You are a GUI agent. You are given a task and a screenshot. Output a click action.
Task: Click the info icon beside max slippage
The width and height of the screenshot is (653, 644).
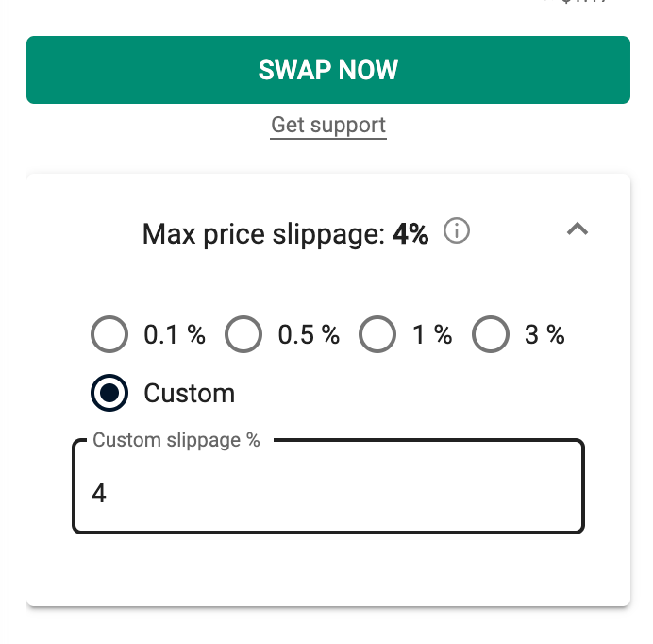(457, 230)
